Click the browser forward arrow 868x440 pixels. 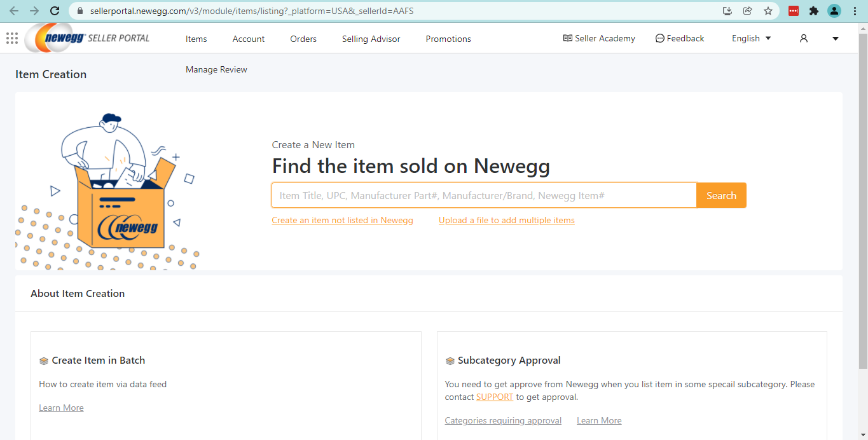point(34,11)
